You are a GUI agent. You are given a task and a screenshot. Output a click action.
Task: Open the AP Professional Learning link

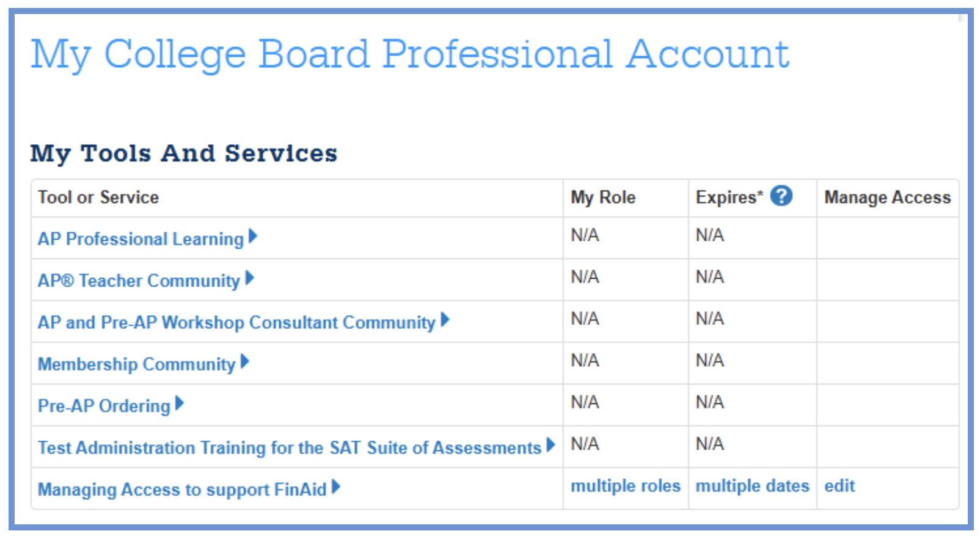click(x=141, y=239)
